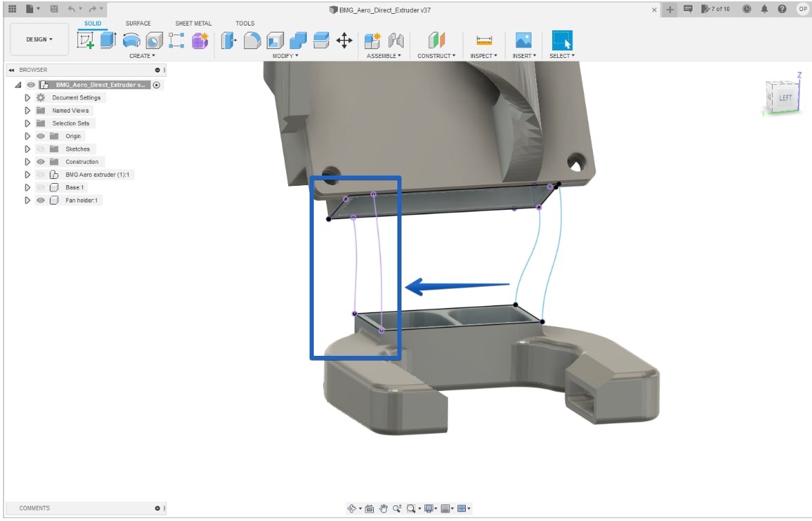Screen dimensions: 812x521
Task: Select the Fillet tool
Action: (252, 40)
